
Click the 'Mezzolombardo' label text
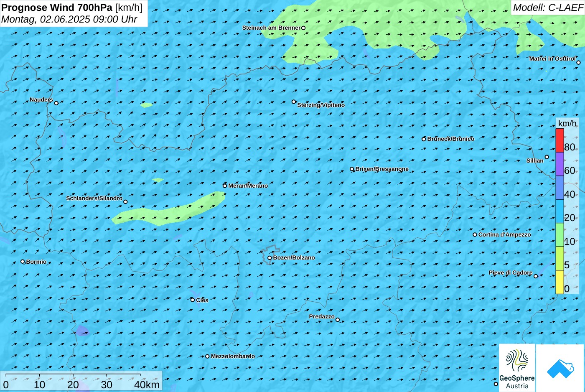click(x=233, y=356)
